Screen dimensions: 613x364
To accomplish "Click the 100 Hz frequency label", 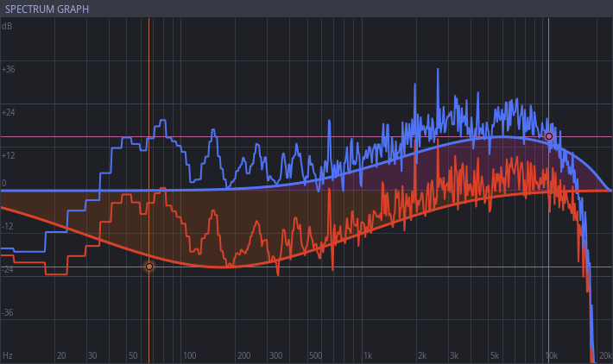I will (190, 355).
